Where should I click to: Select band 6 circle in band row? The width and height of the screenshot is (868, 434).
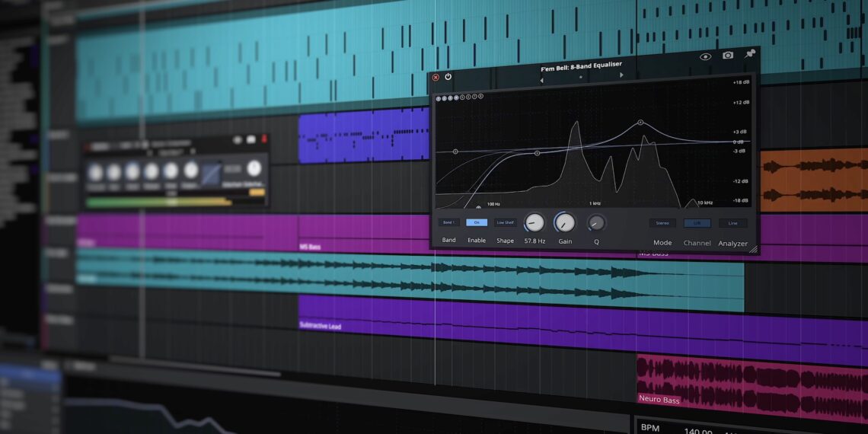469,97
